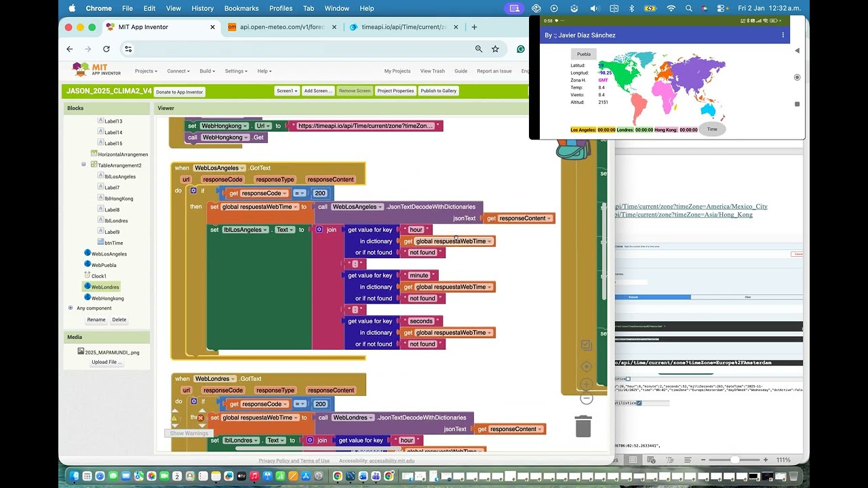Open the View Trash link

point(433,70)
